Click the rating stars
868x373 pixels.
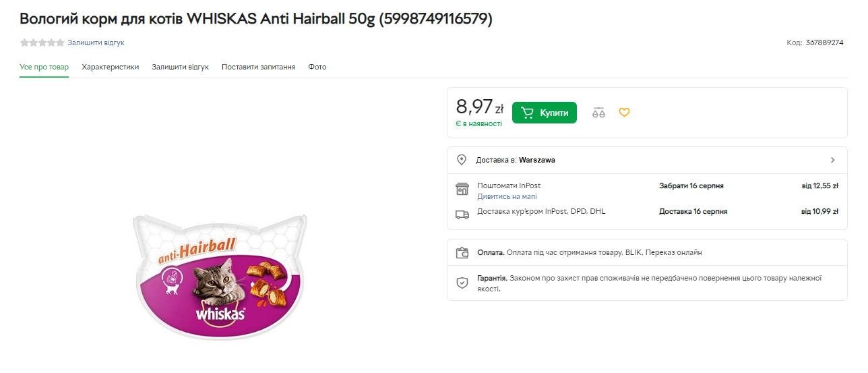click(x=42, y=42)
